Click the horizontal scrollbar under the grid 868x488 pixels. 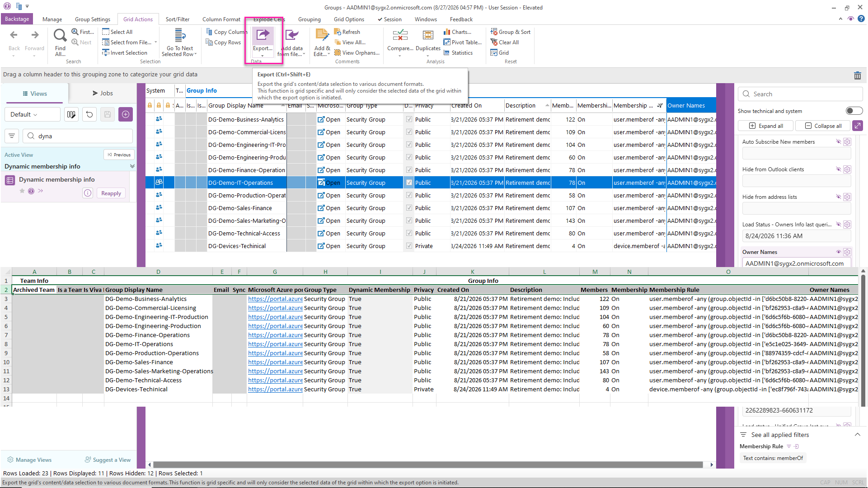428,465
